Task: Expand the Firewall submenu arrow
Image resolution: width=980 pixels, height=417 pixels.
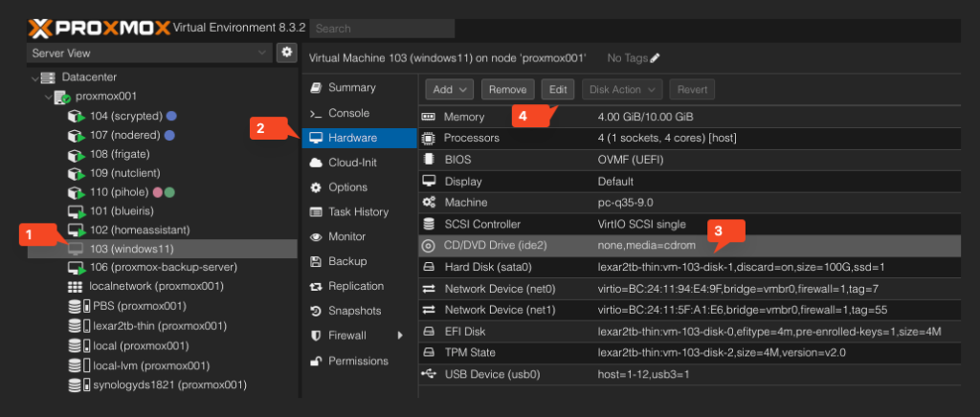Action: (401, 335)
